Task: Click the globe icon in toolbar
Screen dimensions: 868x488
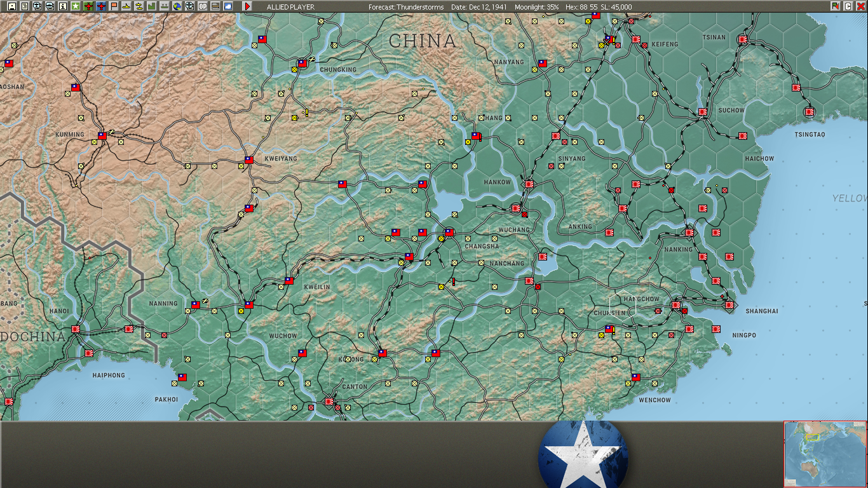Action: [177, 6]
